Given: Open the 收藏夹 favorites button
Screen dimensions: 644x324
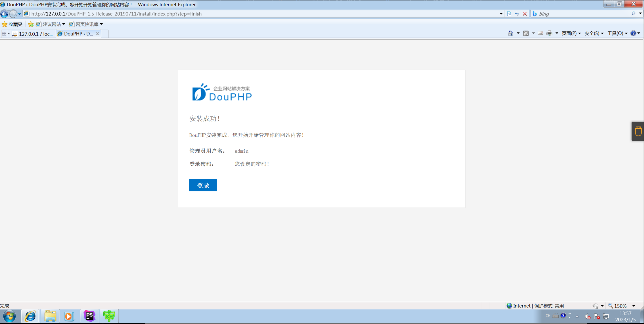Looking at the screenshot, I should click(x=12, y=24).
